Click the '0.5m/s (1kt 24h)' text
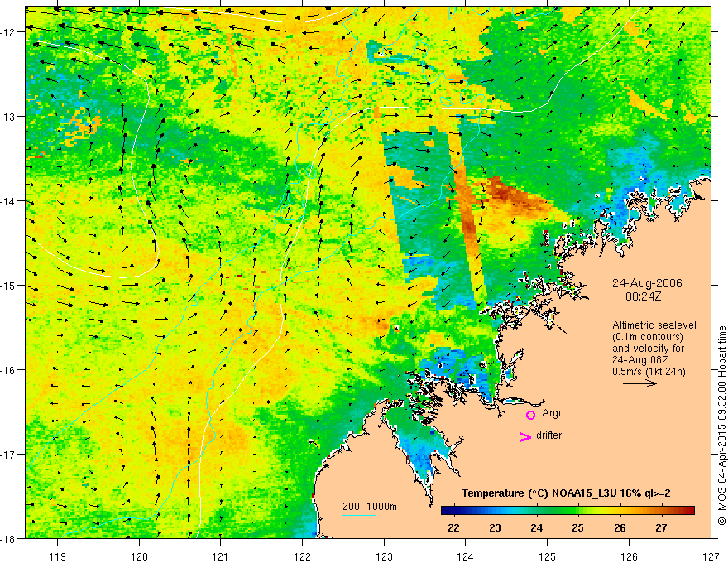 click(x=649, y=372)
